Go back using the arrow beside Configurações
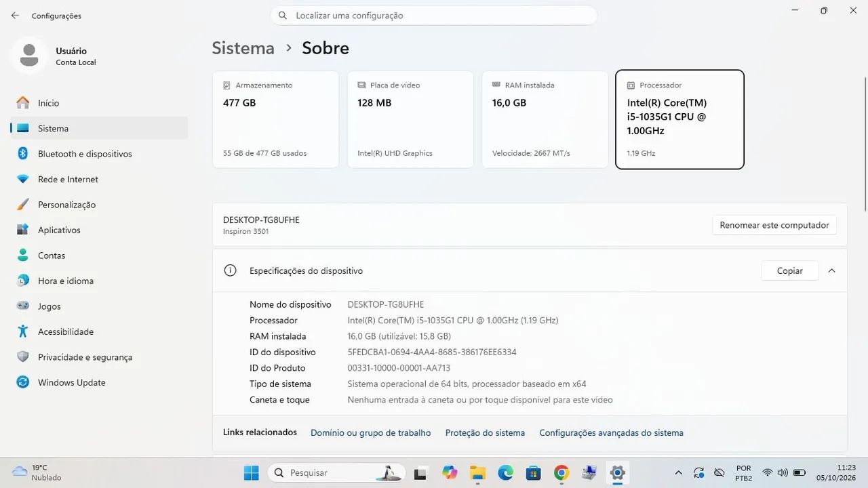Image resolution: width=868 pixels, height=488 pixels. [x=15, y=16]
